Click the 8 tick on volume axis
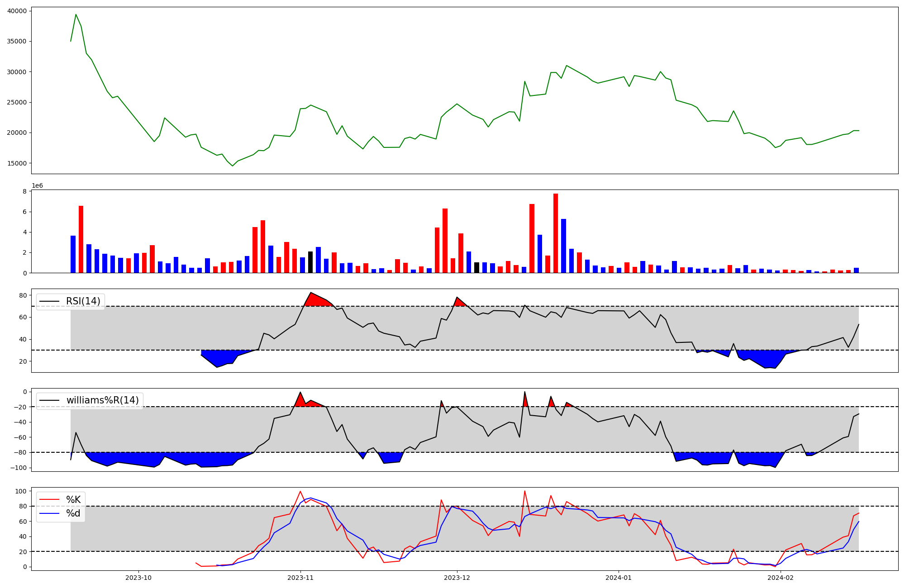The height and width of the screenshot is (588, 905). click(25, 191)
